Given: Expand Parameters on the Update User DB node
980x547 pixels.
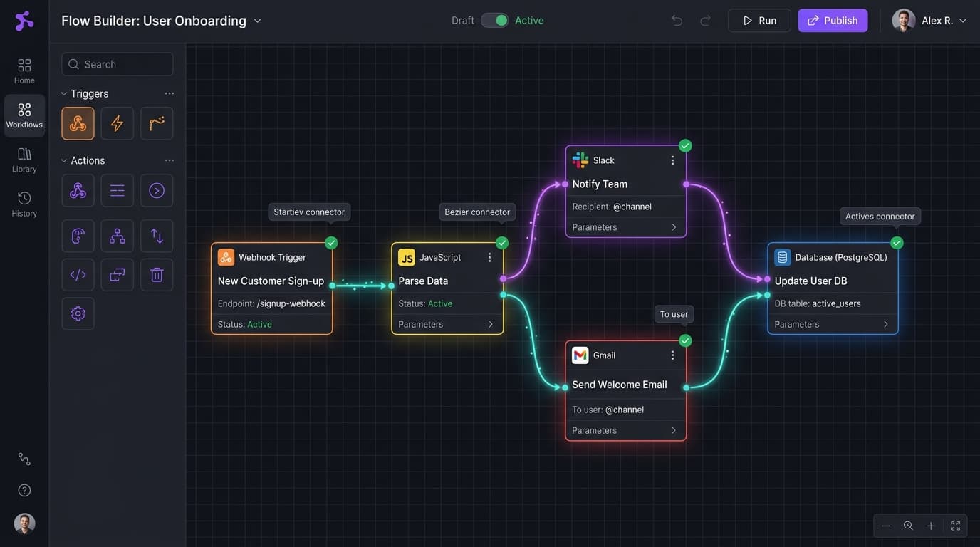Looking at the screenshot, I should click(x=833, y=324).
